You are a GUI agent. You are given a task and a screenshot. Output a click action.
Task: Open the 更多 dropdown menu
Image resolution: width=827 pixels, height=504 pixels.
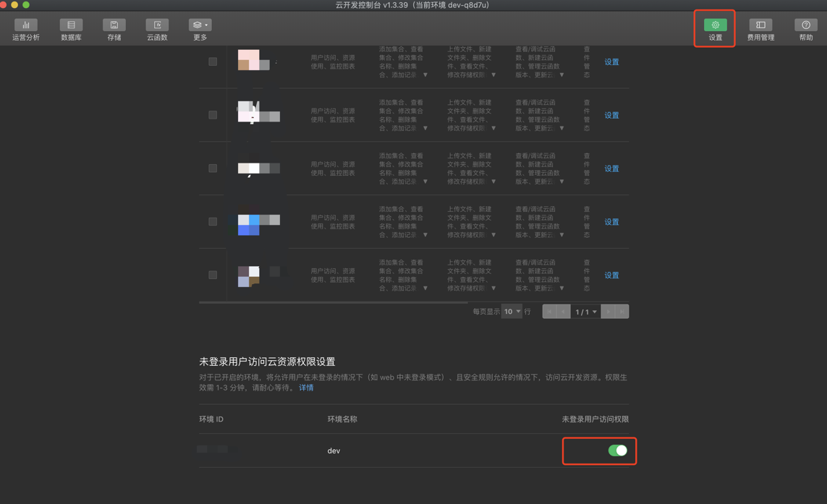pyautogui.click(x=200, y=29)
